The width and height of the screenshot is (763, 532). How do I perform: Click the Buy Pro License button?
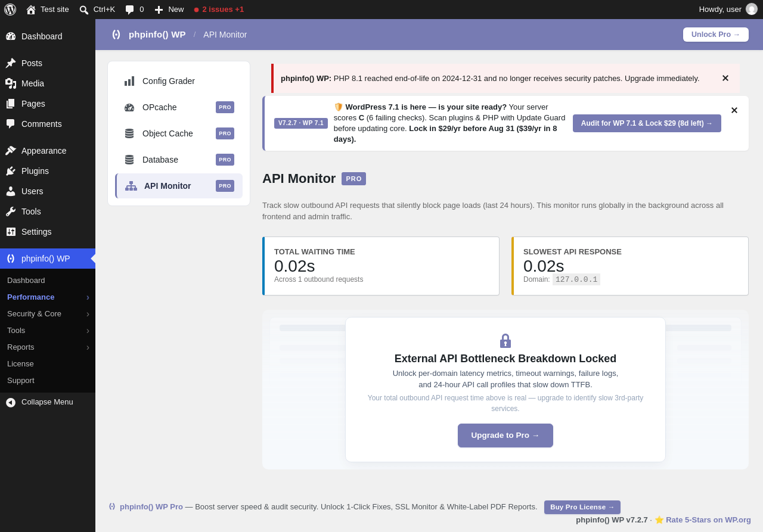tap(582, 507)
